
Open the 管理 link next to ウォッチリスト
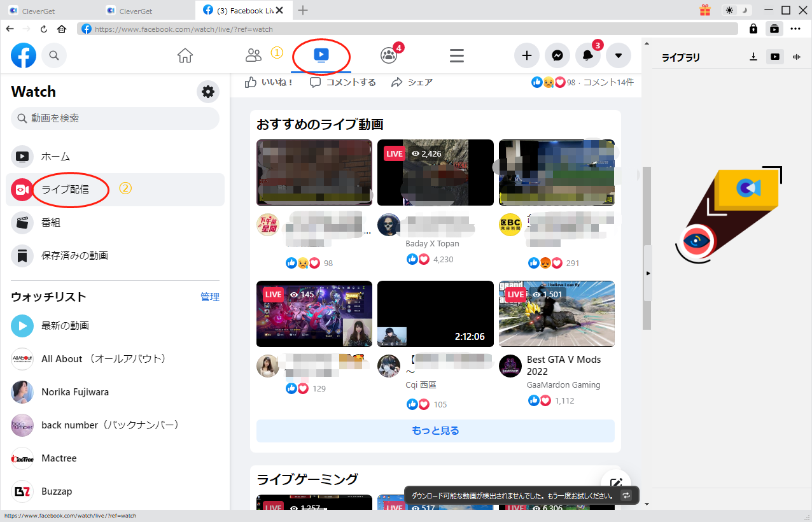point(210,297)
